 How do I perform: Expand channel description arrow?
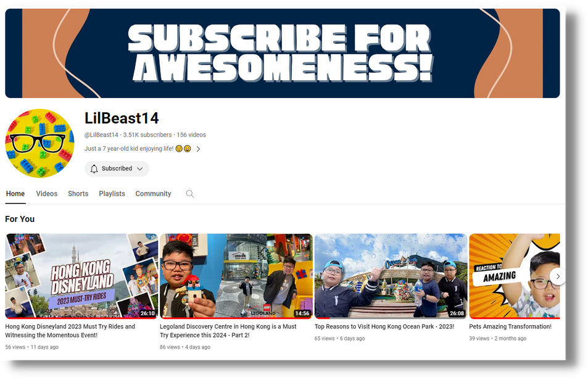click(x=199, y=149)
